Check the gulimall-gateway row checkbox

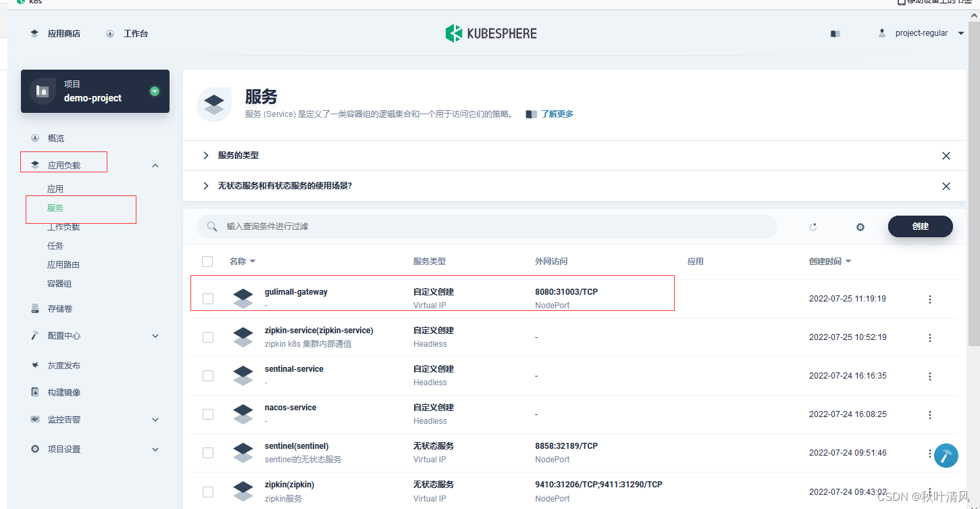coord(208,299)
